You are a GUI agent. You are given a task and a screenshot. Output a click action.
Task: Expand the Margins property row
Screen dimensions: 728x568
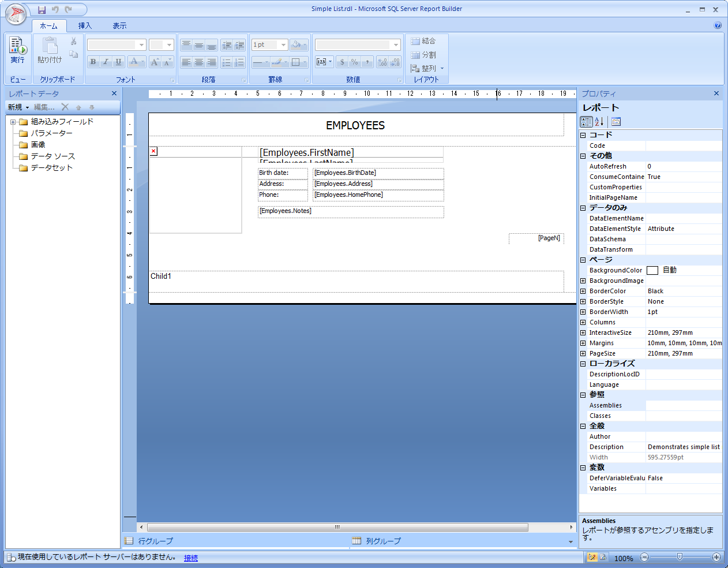click(x=583, y=343)
